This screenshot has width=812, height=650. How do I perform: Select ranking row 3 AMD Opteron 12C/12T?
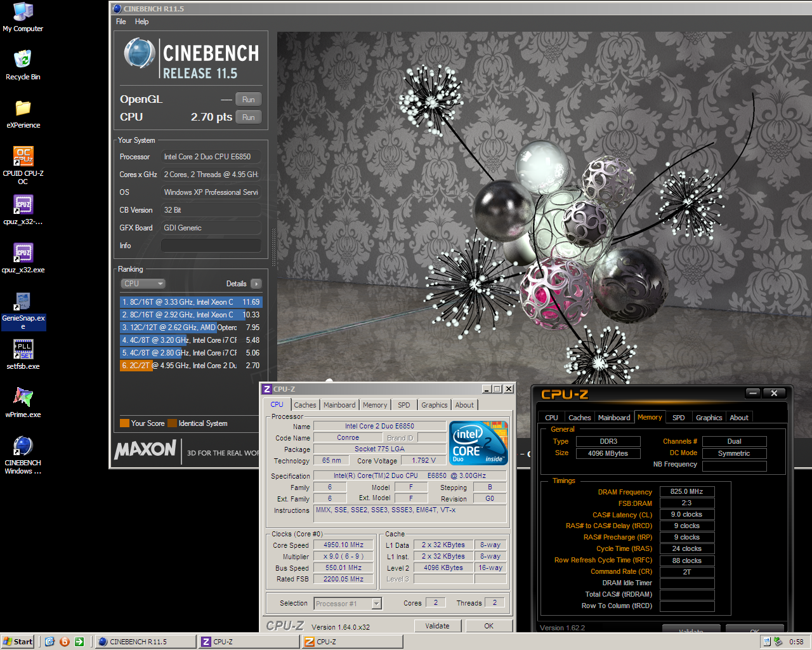click(x=190, y=328)
